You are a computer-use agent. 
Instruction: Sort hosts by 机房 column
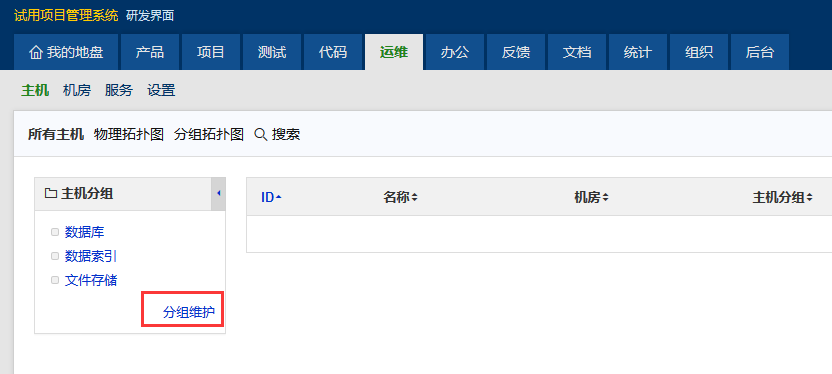(x=591, y=197)
